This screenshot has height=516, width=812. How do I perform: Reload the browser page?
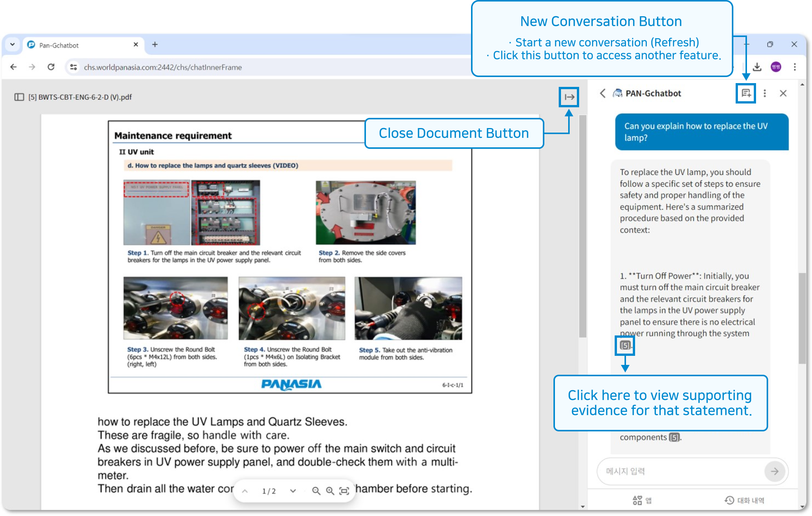pyautogui.click(x=51, y=67)
